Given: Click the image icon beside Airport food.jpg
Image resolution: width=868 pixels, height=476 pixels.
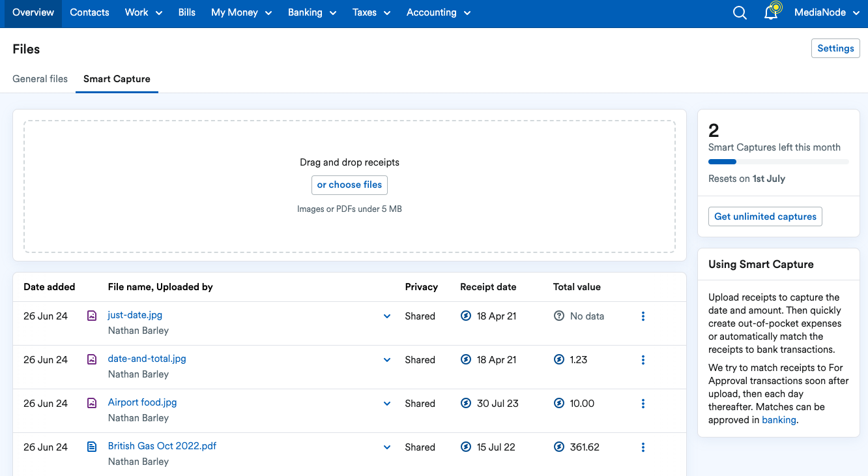Looking at the screenshot, I should pos(91,403).
